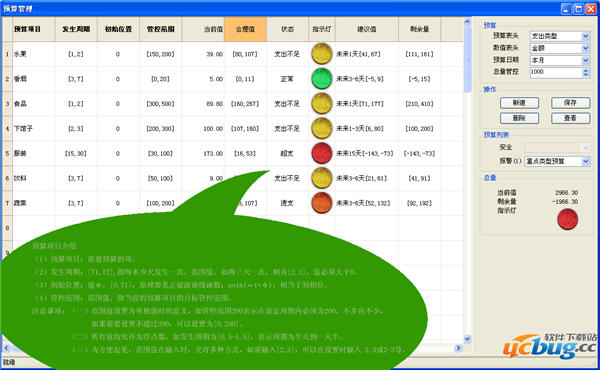The width and height of the screenshot is (600, 370).
Task: Click the 透支 status cell in row 7
Action: (288, 203)
